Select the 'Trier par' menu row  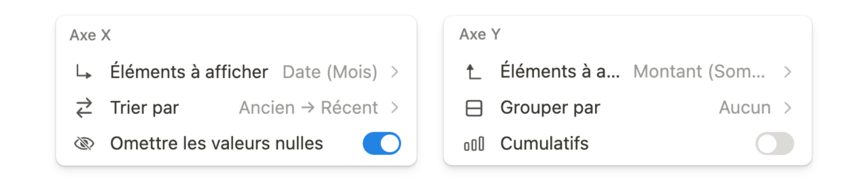click(145, 107)
